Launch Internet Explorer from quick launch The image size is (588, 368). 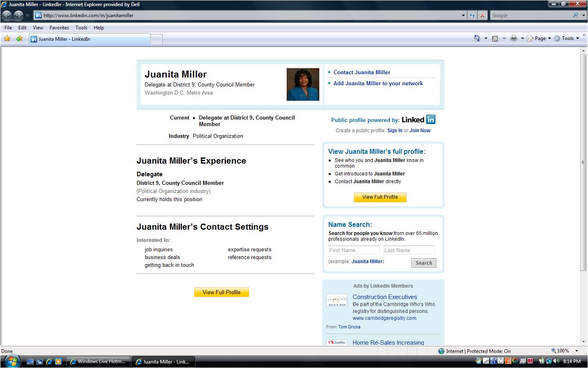(x=49, y=361)
